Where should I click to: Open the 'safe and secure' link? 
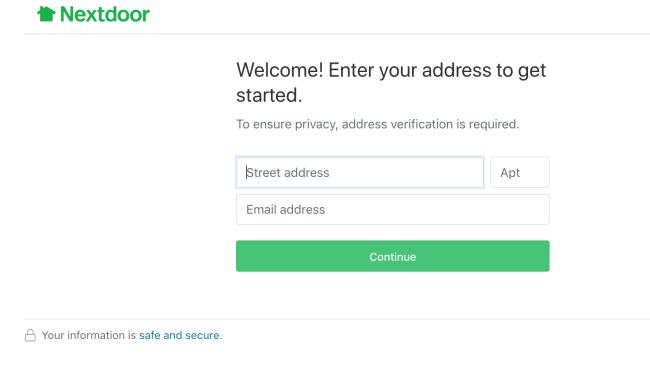180,335
